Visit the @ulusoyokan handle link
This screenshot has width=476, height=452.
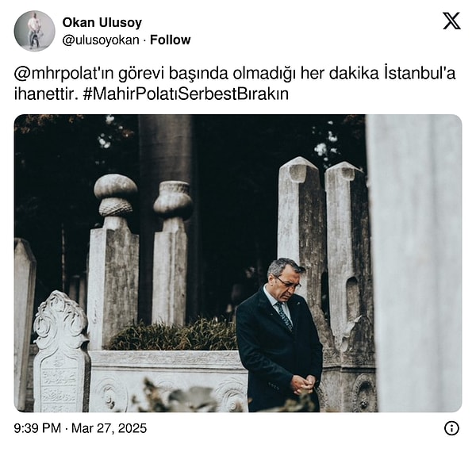[101, 40]
